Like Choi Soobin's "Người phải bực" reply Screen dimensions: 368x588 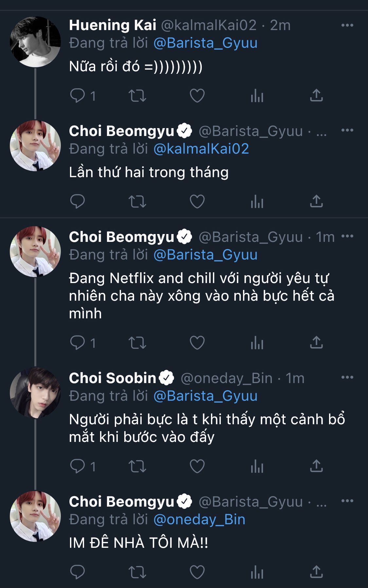(x=197, y=466)
